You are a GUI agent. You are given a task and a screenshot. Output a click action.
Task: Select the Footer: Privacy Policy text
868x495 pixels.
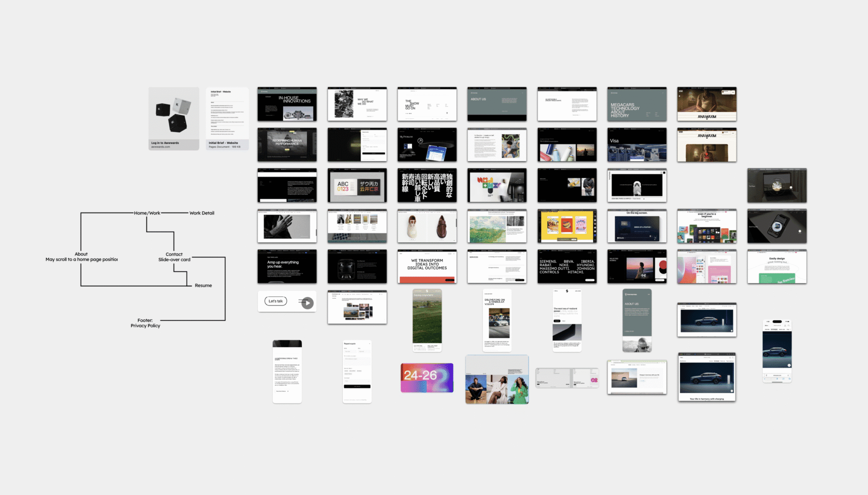[x=145, y=323]
